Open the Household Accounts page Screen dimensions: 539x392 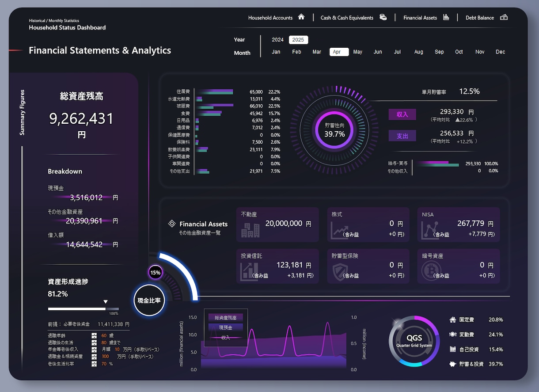coord(270,18)
